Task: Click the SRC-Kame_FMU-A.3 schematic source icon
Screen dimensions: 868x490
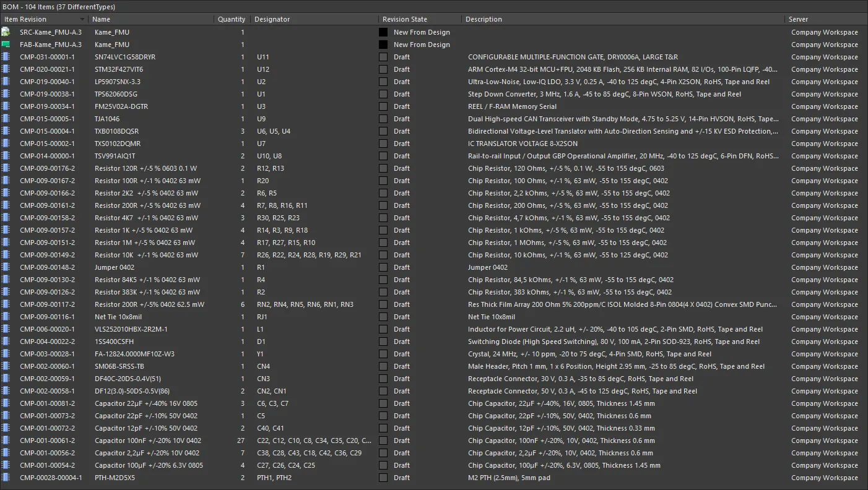Action: coord(6,32)
